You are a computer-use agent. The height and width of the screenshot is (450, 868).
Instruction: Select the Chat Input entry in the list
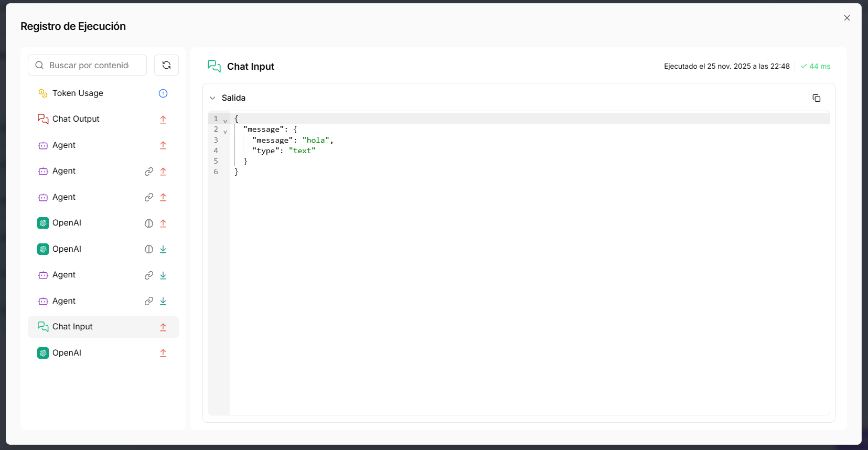pos(72,327)
